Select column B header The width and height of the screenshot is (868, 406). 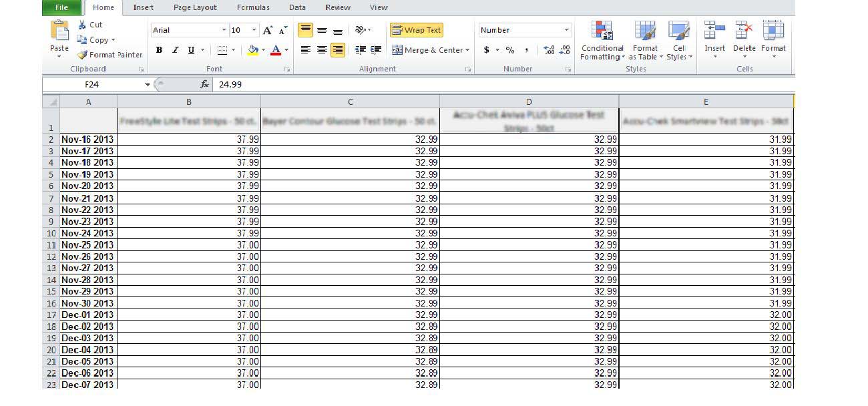coord(189,101)
